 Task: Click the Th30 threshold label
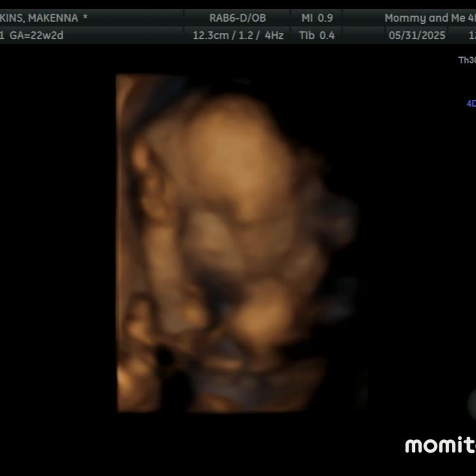pyautogui.click(x=467, y=60)
